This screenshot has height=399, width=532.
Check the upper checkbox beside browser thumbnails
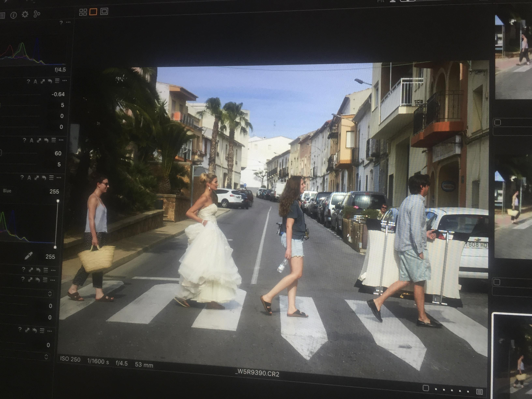[x=497, y=122]
